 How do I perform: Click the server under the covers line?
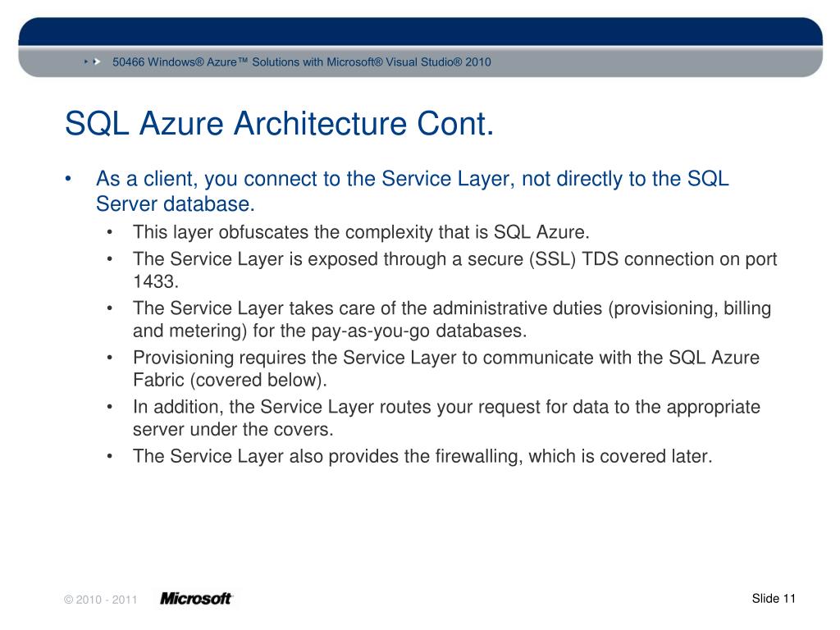click(x=233, y=430)
